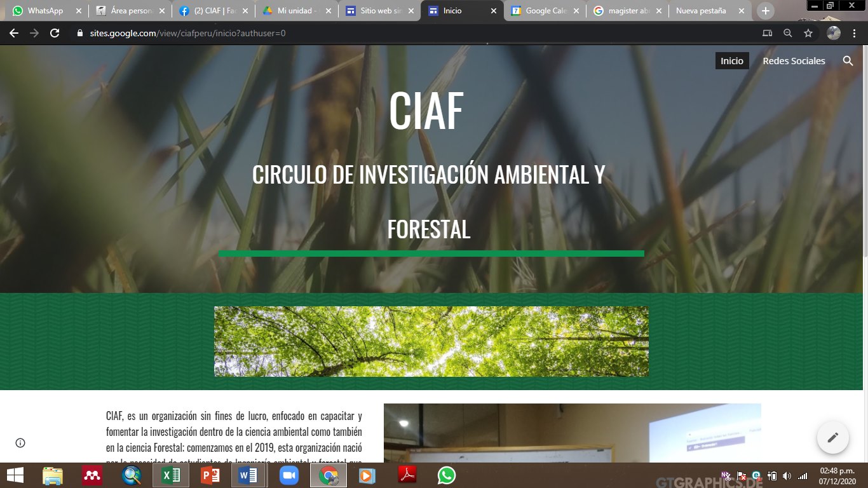Open Redes Sociales in site navigation
Image resolution: width=868 pixels, height=488 pixels.
794,61
